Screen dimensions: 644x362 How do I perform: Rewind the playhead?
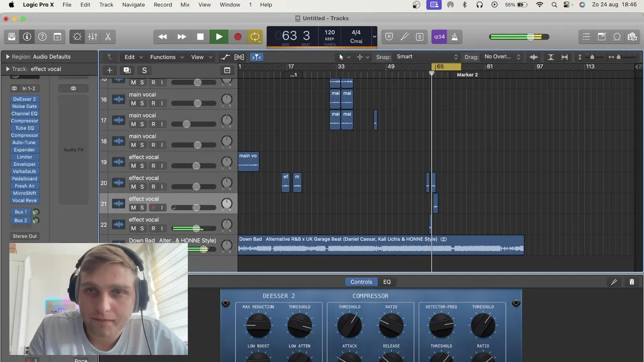tap(163, 37)
